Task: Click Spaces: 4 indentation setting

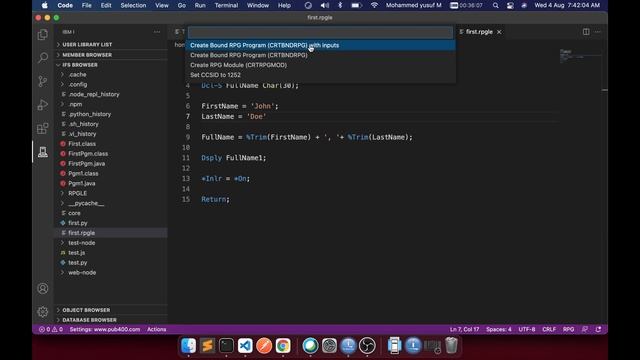Action: point(498,329)
